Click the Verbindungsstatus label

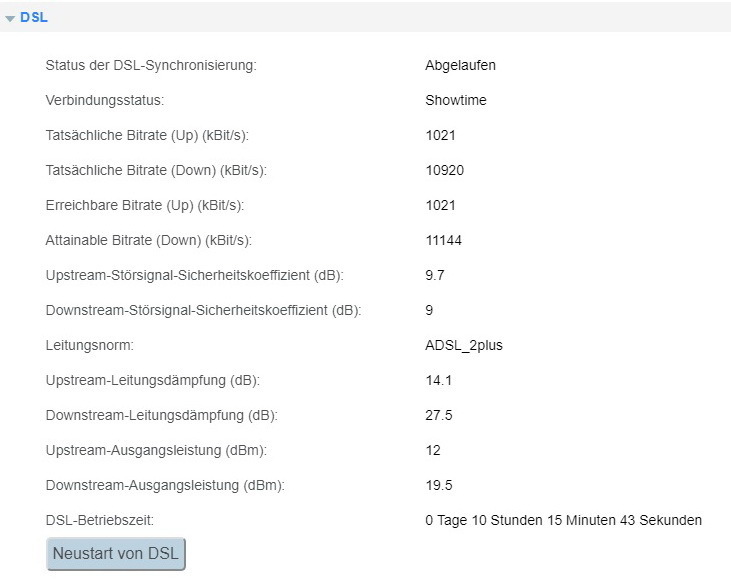pyautogui.click(x=105, y=100)
